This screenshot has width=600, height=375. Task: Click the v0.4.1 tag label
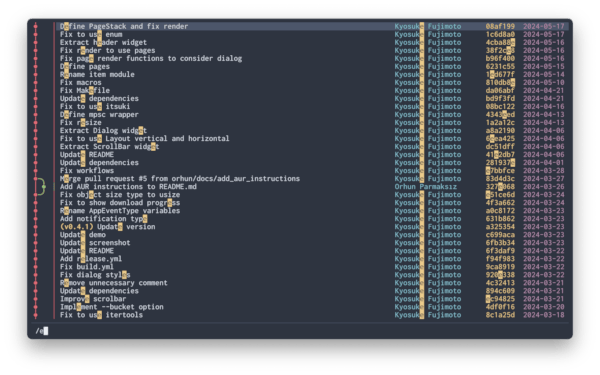(77, 227)
